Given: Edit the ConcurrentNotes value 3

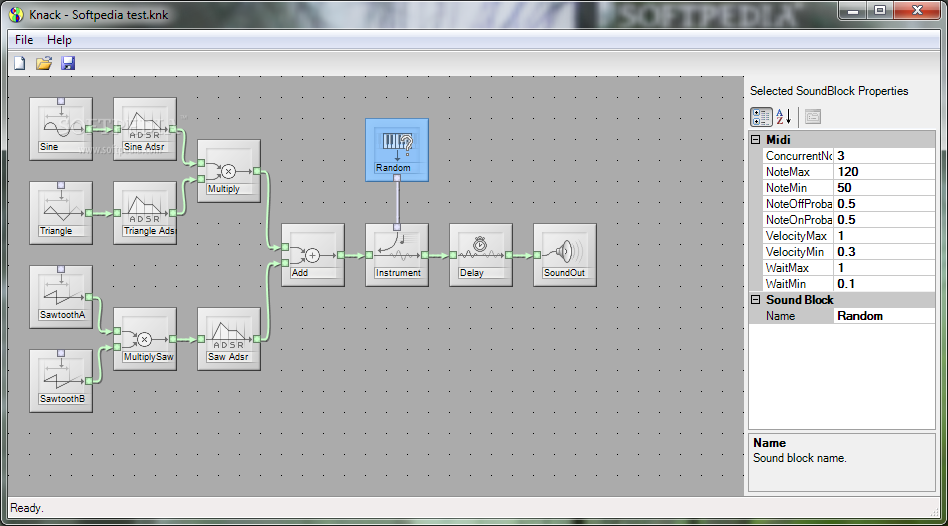Looking at the screenshot, I should (885, 156).
